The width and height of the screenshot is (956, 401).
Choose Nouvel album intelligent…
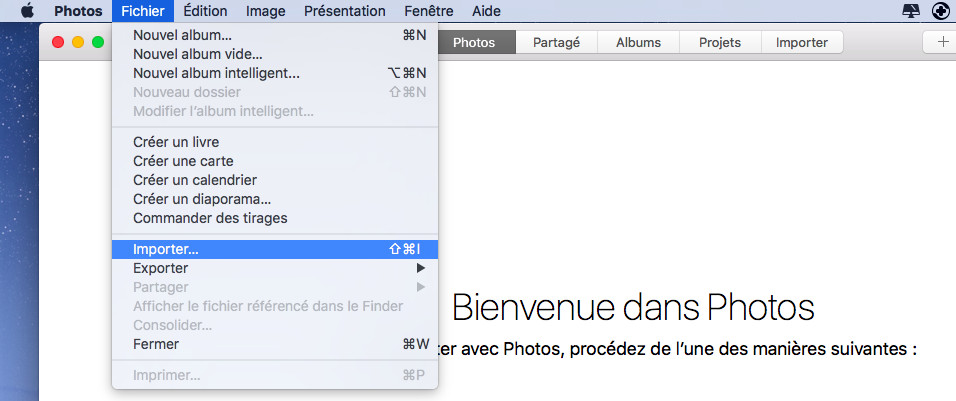pyautogui.click(x=275, y=73)
